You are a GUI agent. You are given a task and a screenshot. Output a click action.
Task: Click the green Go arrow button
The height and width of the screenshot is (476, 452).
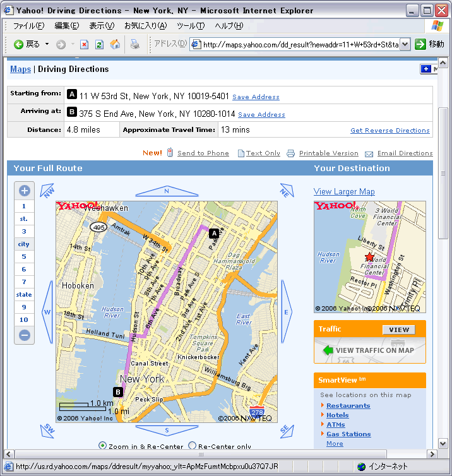pos(420,44)
